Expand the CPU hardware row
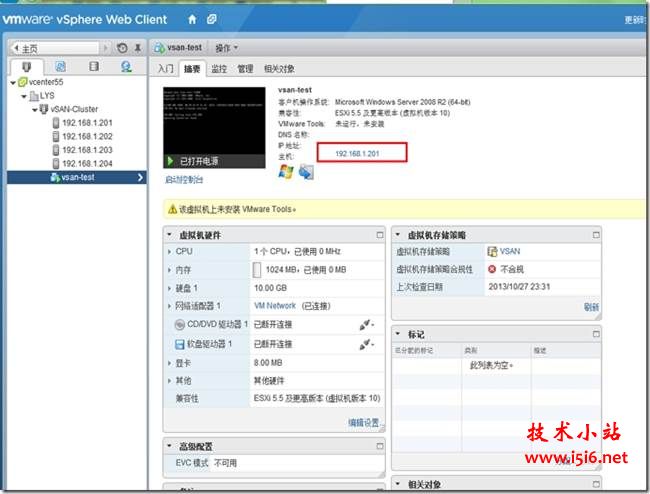Image resolution: width=650 pixels, height=494 pixels. click(x=169, y=252)
